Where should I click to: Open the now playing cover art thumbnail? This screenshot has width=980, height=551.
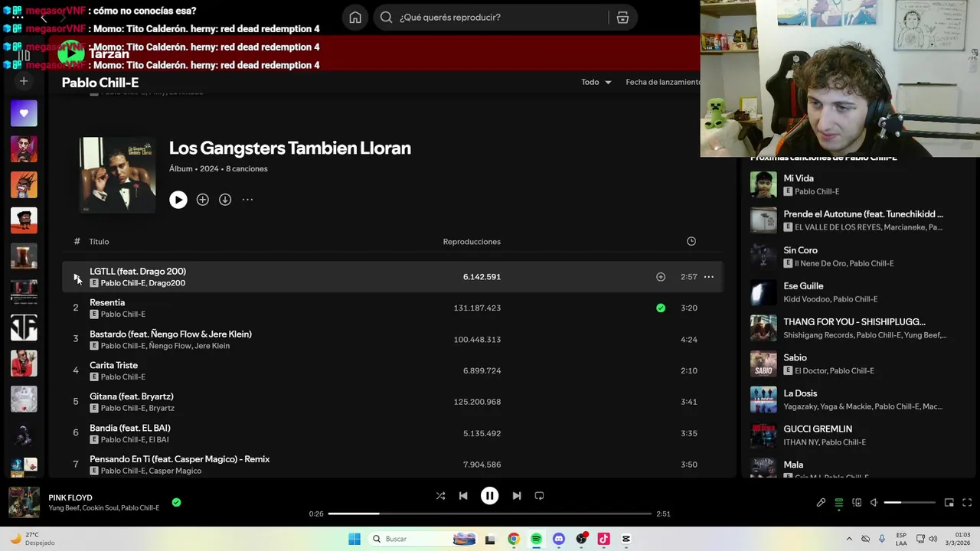point(24,503)
